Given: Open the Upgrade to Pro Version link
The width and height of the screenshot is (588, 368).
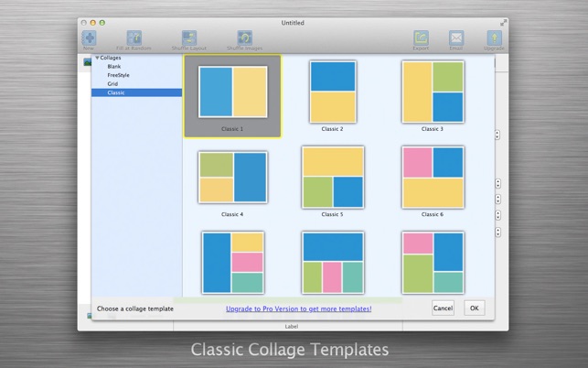Looking at the screenshot, I should (x=298, y=308).
